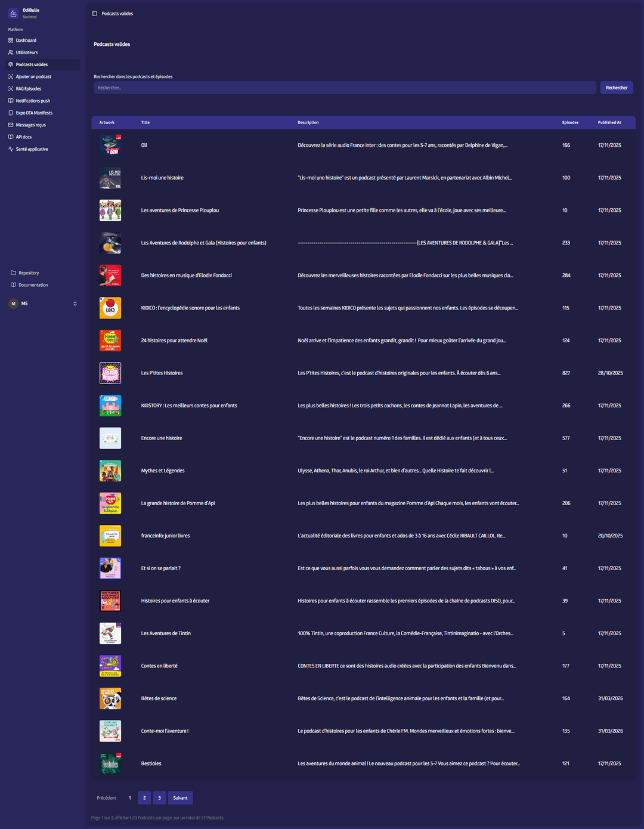Click the API docs book icon
The height and width of the screenshot is (829, 644).
[x=11, y=137]
